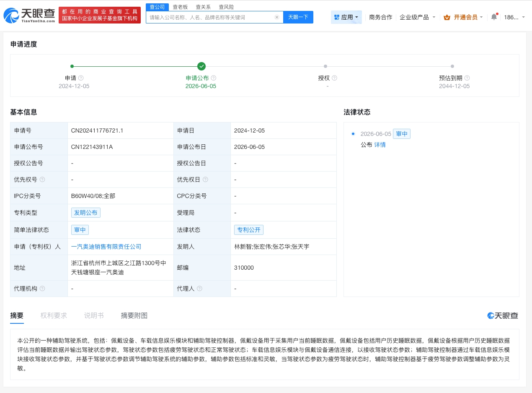Open help icon beside 代理人

pos(199,289)
